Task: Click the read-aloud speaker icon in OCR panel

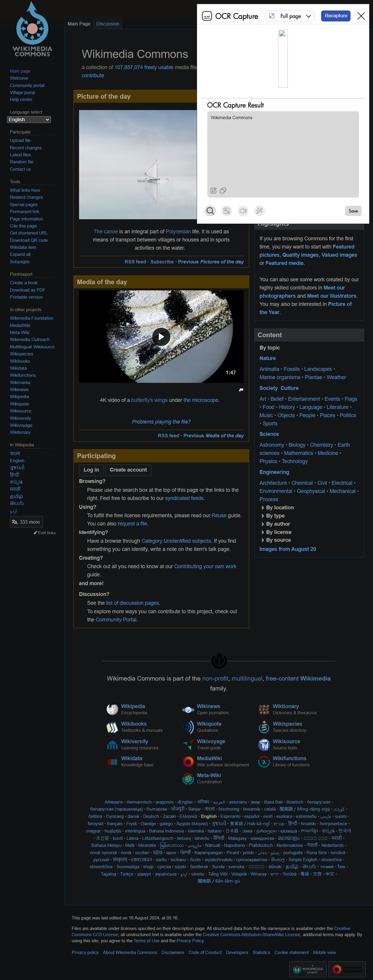Action: coord(243,211)
